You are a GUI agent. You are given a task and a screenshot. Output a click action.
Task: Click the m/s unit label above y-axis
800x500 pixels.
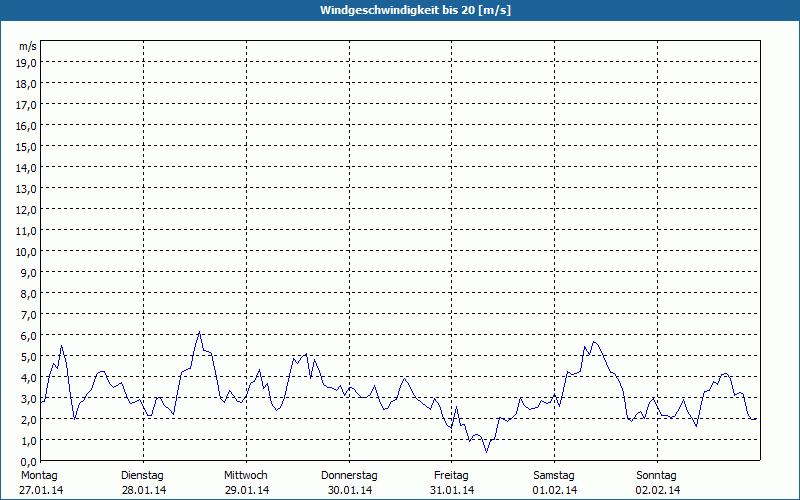[27, 46]
